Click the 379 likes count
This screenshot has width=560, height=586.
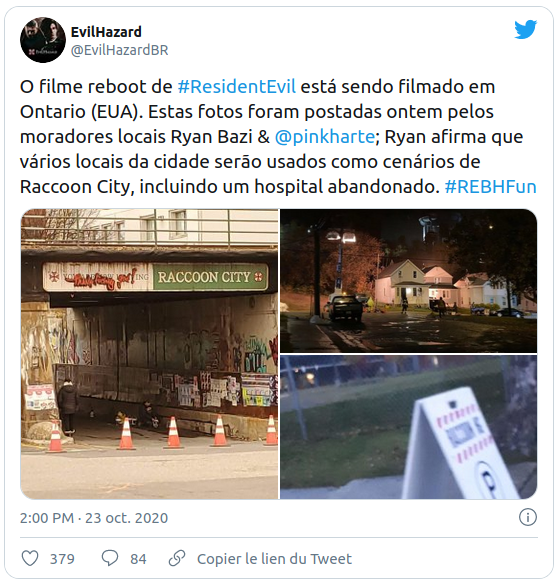click(x=62, y=559)
